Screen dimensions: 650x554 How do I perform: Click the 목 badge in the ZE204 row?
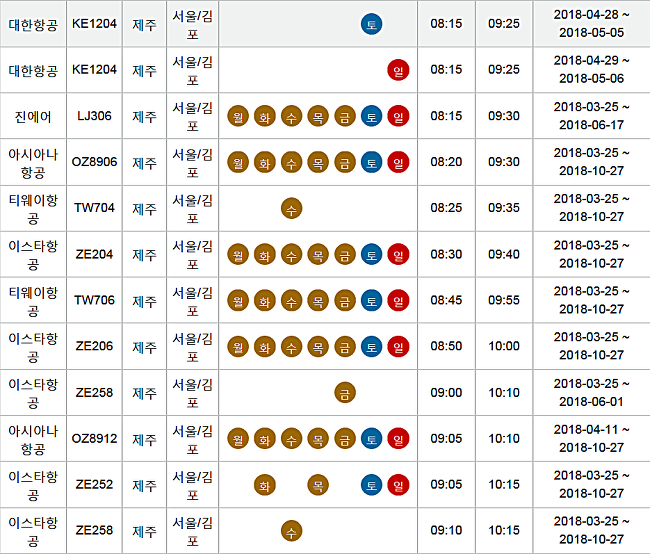pos(318,255)
